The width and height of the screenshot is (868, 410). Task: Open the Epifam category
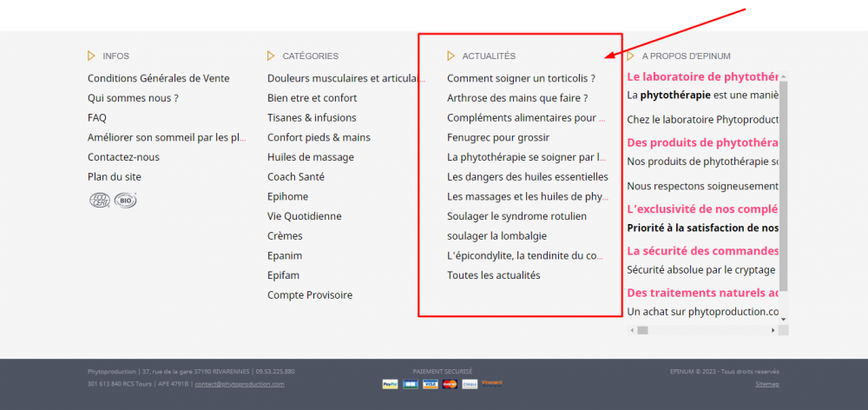[284, 275]
